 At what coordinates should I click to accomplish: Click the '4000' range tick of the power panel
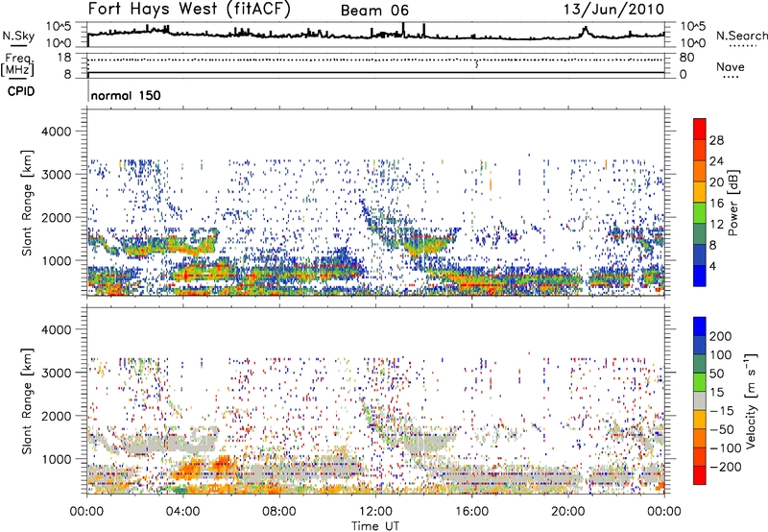point(56,132)
